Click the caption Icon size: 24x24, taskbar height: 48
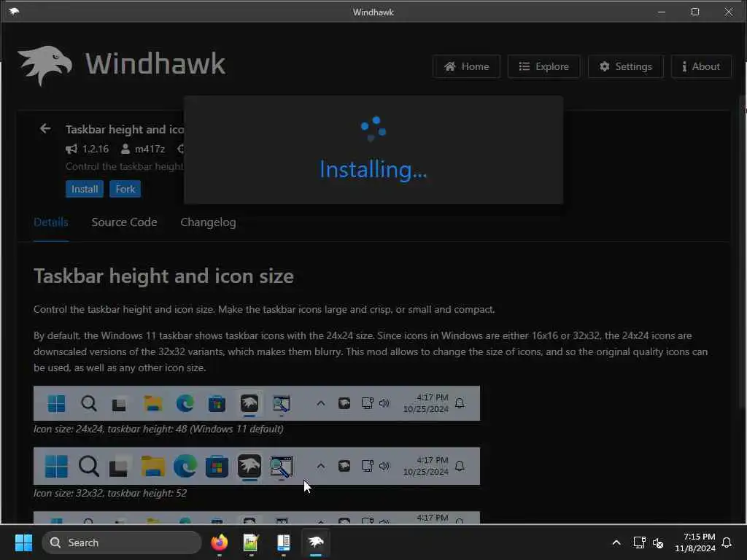Viewport: 747px width, 560px height. (x=158, y=429)
